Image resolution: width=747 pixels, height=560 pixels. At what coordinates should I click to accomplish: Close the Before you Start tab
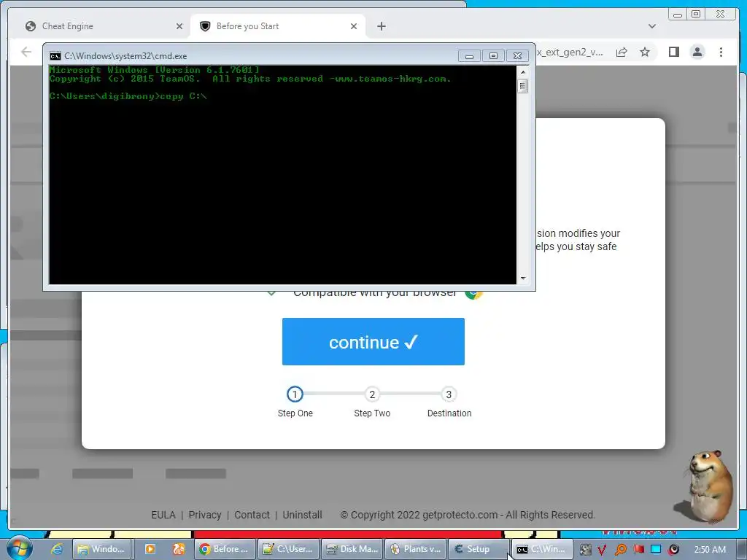(x=354, y=26)
